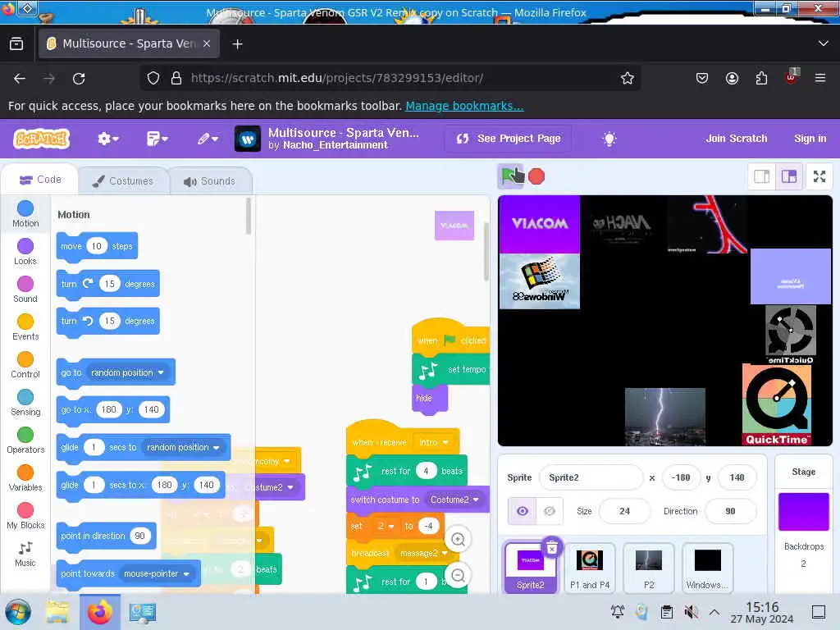Switch to the Code tab

click(40, 180)
